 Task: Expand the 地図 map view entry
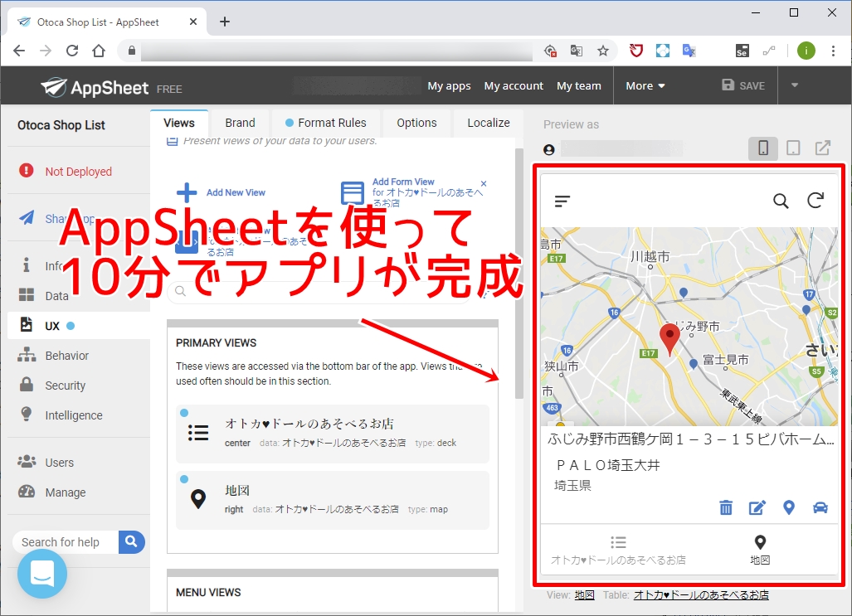[x=333, y=500]
